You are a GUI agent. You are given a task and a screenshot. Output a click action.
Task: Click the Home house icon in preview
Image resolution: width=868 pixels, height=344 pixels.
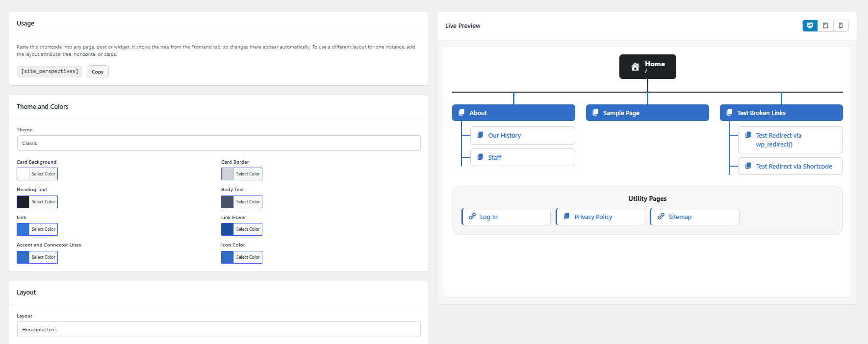coord(635,67)
